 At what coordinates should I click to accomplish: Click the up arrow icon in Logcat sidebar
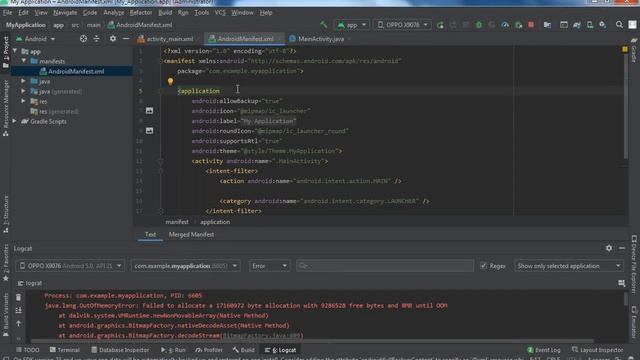pos(18,324)
